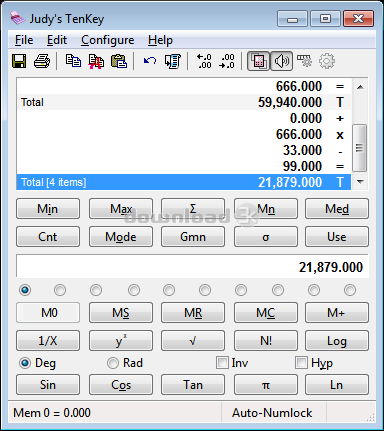Open the Edit menu
The width and height of the screenshot is (384, 431).
click(57, 40)
